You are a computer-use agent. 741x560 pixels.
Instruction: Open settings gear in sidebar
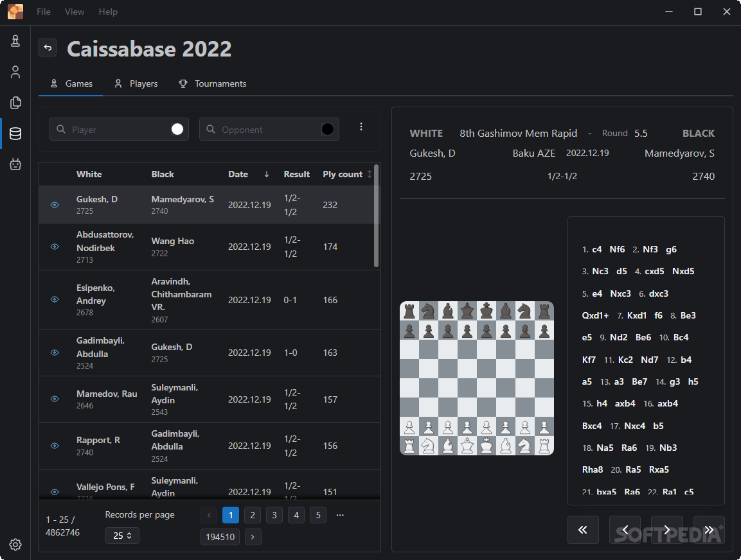click(15, 545)
